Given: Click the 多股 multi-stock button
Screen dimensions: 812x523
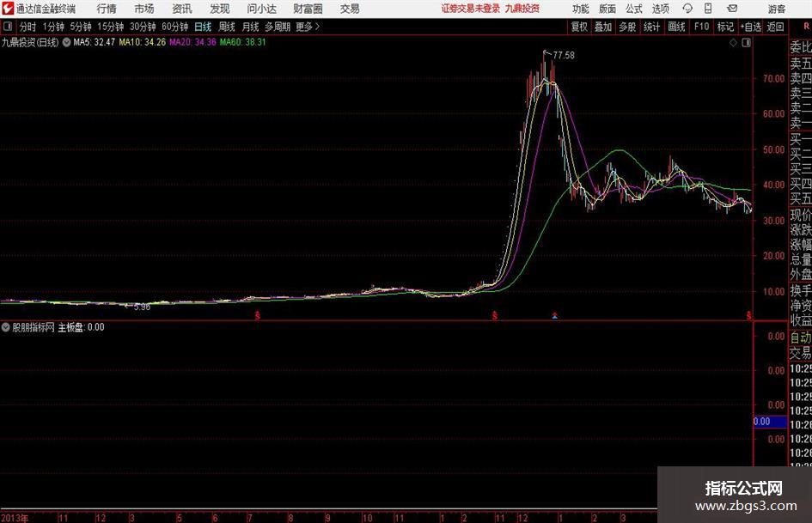Looking at the screenshot, I should [x=627, y=27].
